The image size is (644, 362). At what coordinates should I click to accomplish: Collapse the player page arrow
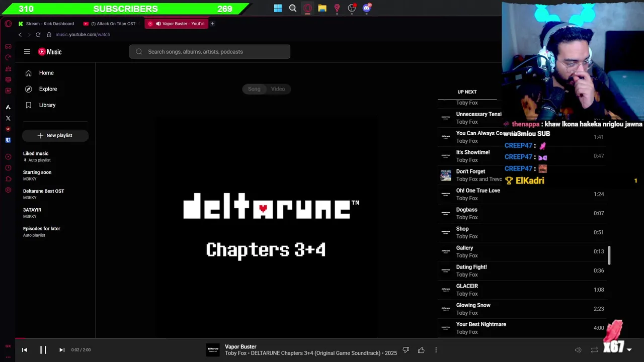[629, 350]
